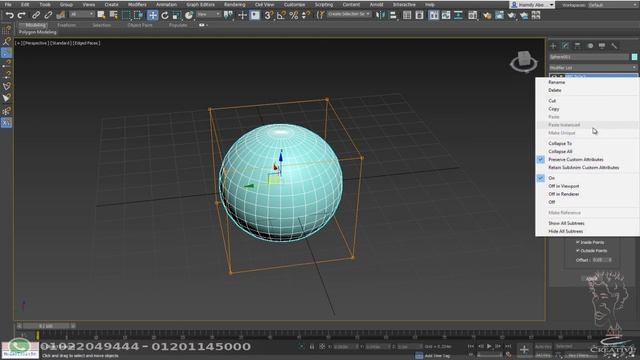
Task: Toggle the Window/Crossing selection icon
Action: 138,16
